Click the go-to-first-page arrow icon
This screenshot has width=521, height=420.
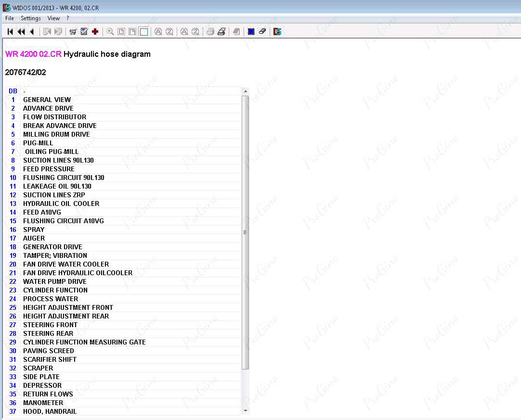pos(10,32)
